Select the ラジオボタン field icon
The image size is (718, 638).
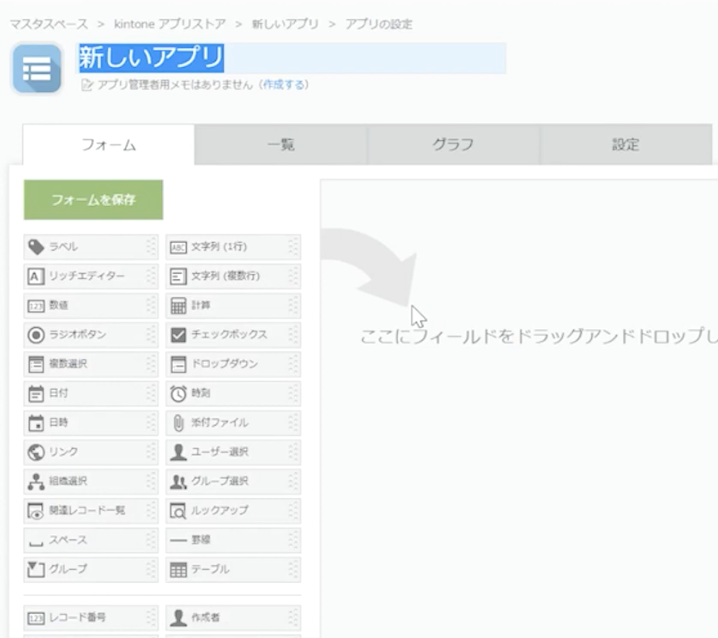tap(36, 335)
